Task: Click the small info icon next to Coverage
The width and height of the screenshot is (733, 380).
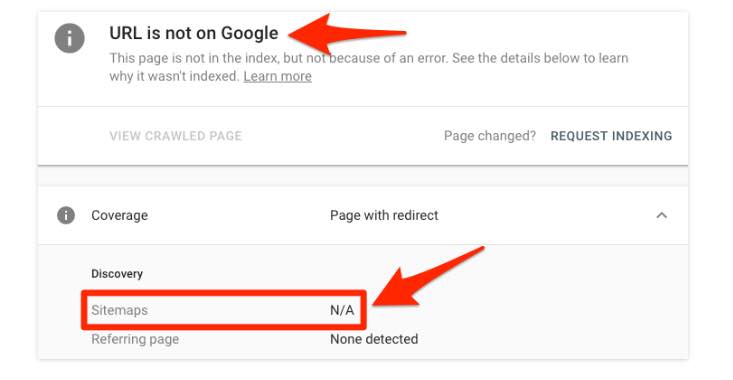Action: 66,215
